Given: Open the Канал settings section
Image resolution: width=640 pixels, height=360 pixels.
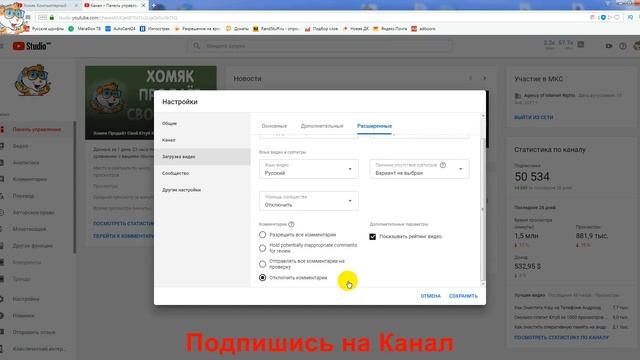Looking at the screenshot, I should (x=202, y=140).
